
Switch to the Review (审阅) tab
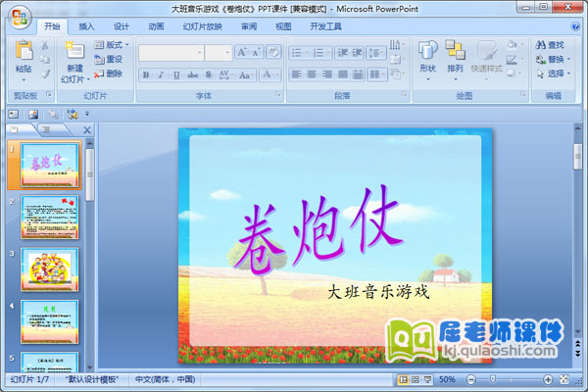[x=249, y=26]
